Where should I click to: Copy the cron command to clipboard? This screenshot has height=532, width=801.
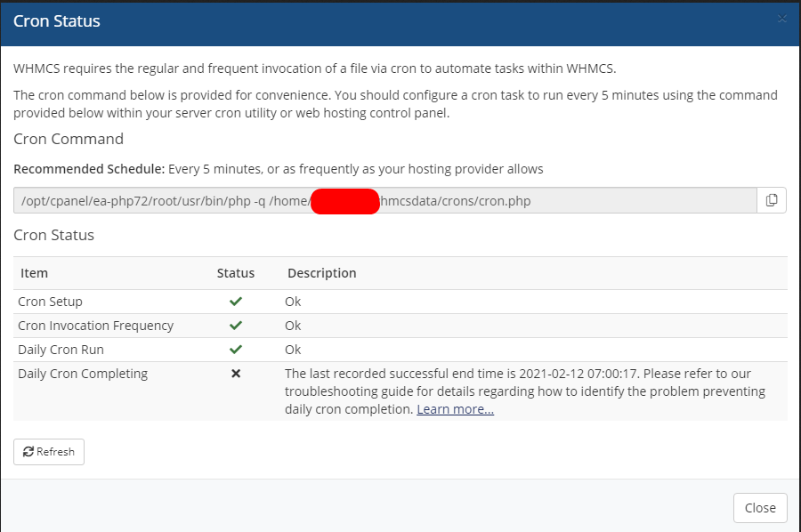[x=772, y=200]
